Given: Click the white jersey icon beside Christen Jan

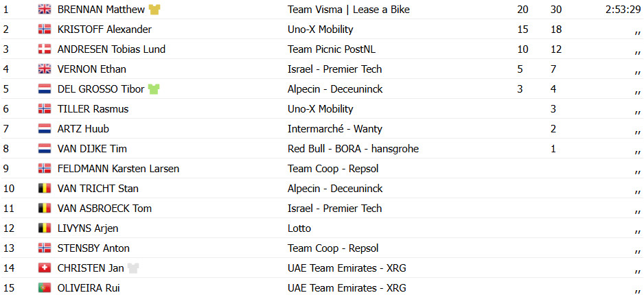Looking at the screenshot, I should pyautogui.click(x=133, y=268).
